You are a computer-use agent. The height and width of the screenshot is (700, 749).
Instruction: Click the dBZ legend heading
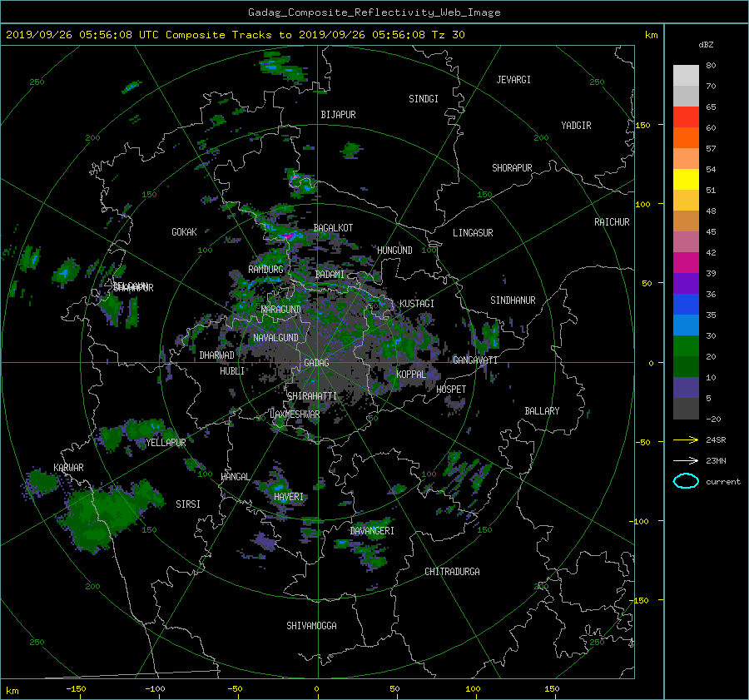[x=706, y=44]
